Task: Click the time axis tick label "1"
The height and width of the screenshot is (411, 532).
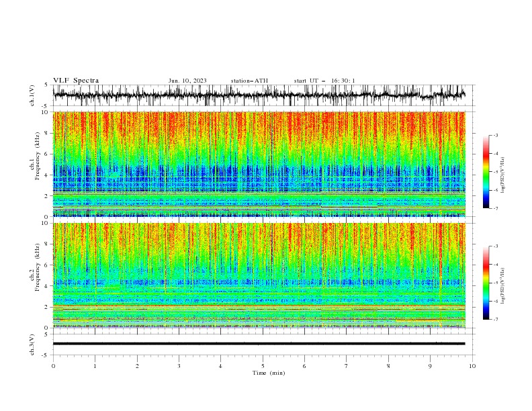Action: (95, 366)
